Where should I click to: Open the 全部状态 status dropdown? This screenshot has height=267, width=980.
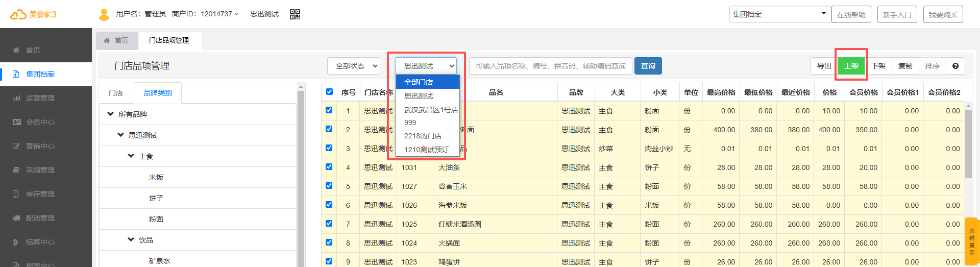[x=354, y=66]
